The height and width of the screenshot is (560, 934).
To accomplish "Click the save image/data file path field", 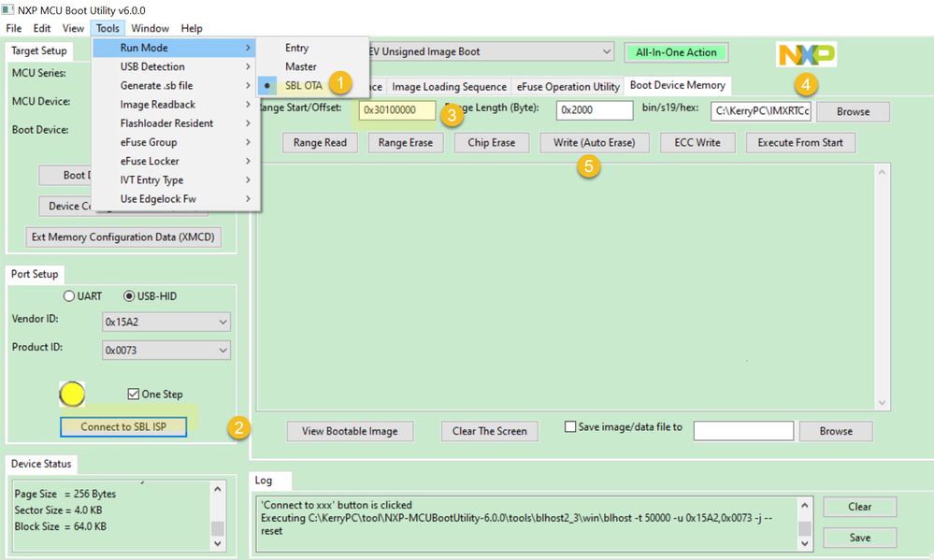I will (x=743, y=431).
